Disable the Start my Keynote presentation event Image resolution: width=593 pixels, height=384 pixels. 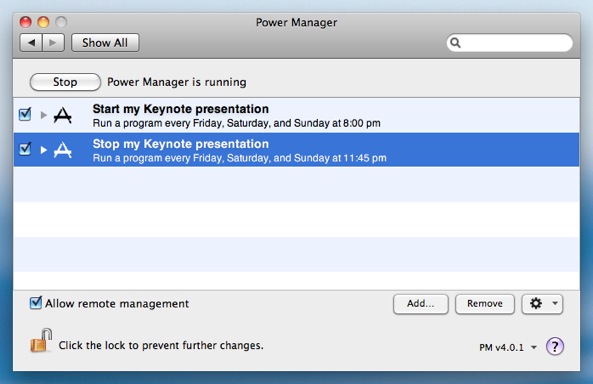[25, 114]
